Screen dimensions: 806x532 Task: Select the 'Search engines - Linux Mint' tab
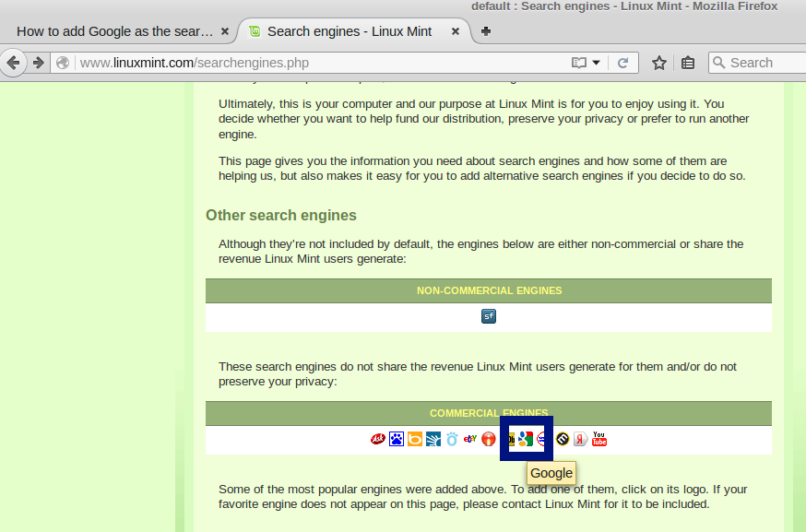pyautogui.click(x=350, y=31)
